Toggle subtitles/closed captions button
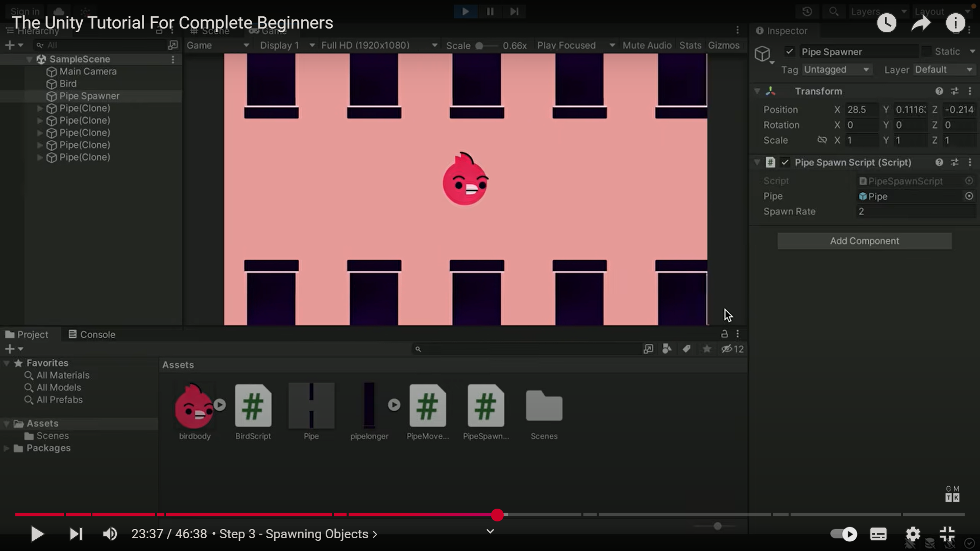Screen dimensions: 980x551 878,534
